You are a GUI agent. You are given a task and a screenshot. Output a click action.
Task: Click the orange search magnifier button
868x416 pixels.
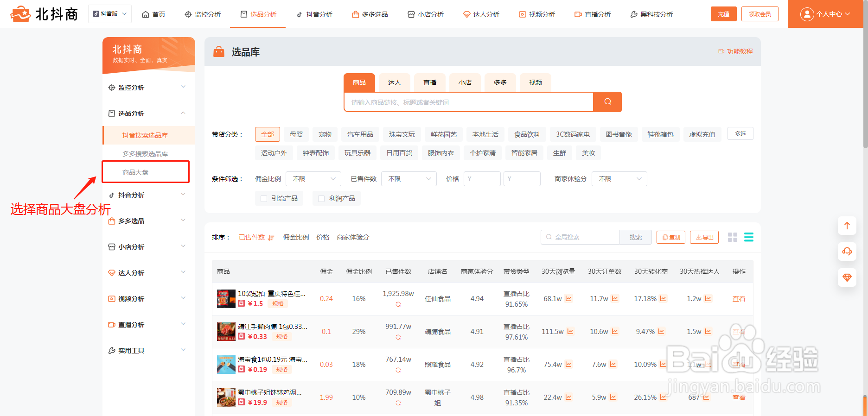tap(607, 102)
